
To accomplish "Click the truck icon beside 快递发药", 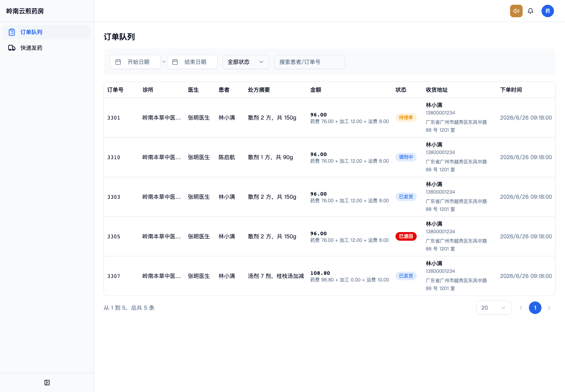I will (12, 48).
